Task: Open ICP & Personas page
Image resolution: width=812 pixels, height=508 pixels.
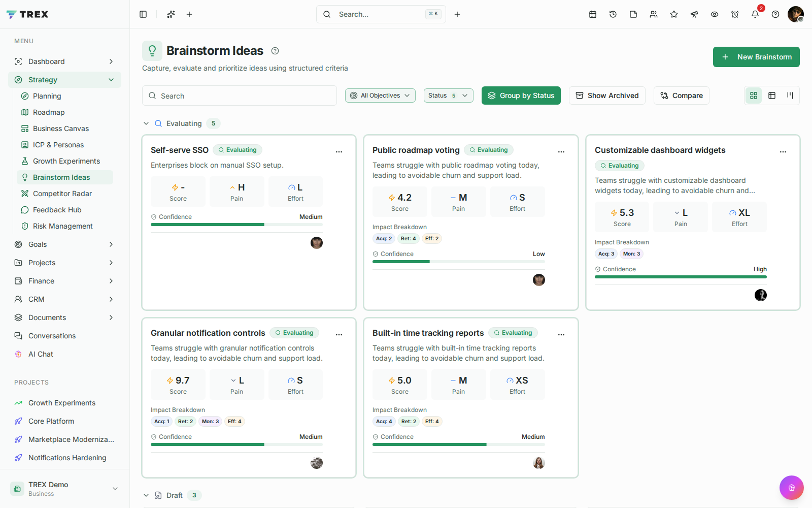Action: pyautogui.click(x=65, y=145)
